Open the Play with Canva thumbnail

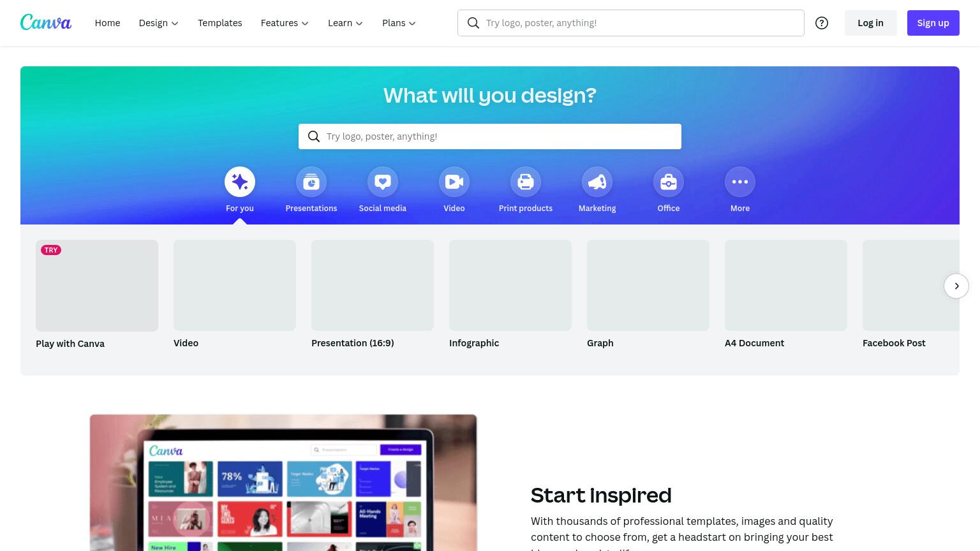97,286
